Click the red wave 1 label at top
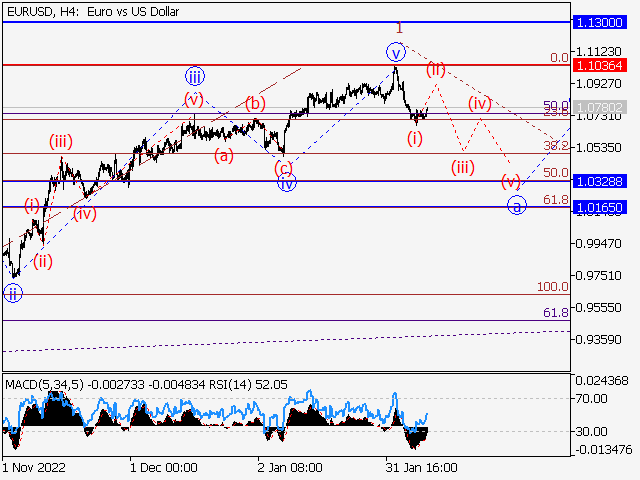Image resolution: width=640 pixels, height=480 pixels. point(398,28)
